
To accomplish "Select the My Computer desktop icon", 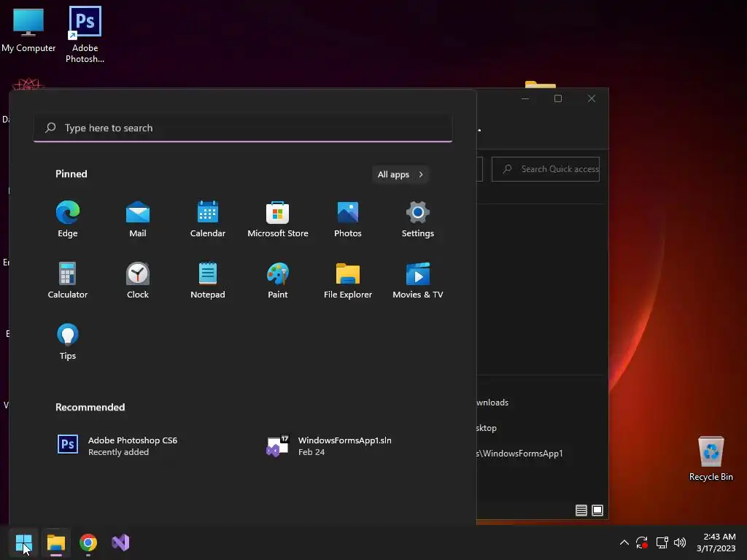I will pyautogui.click(x=28, y=30).
